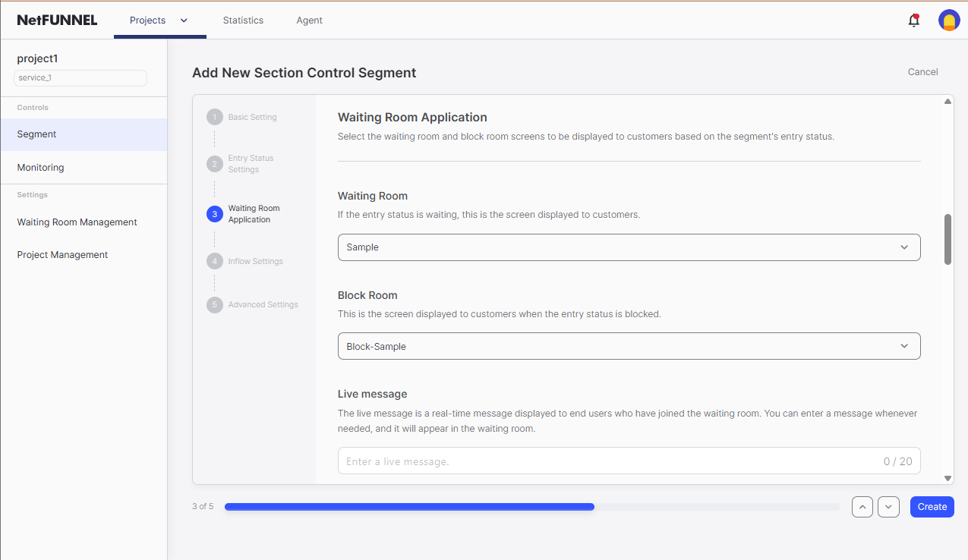Viewport: 968px width, 560px height.
Task: Click the Create button
Action: tap(932, 506)
